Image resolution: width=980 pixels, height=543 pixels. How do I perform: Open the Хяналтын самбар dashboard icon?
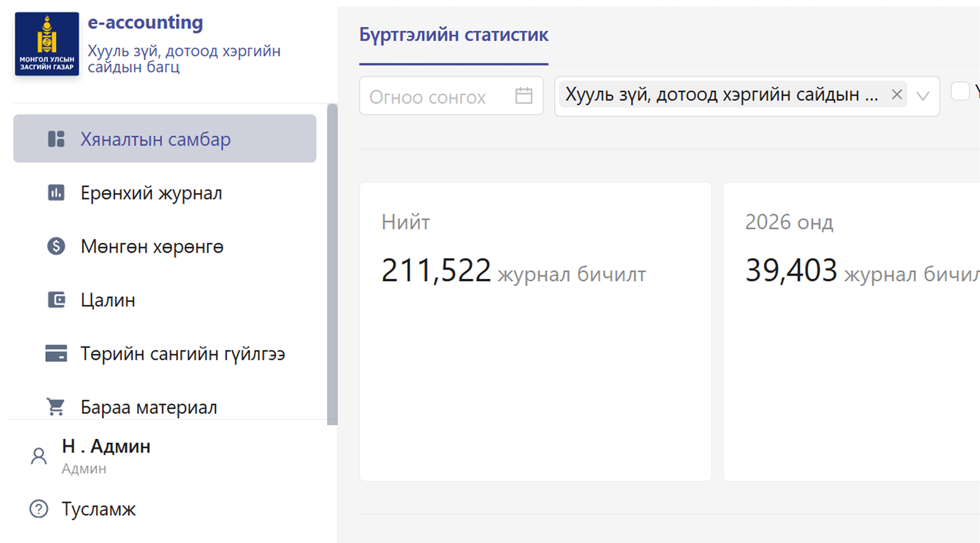56,139
